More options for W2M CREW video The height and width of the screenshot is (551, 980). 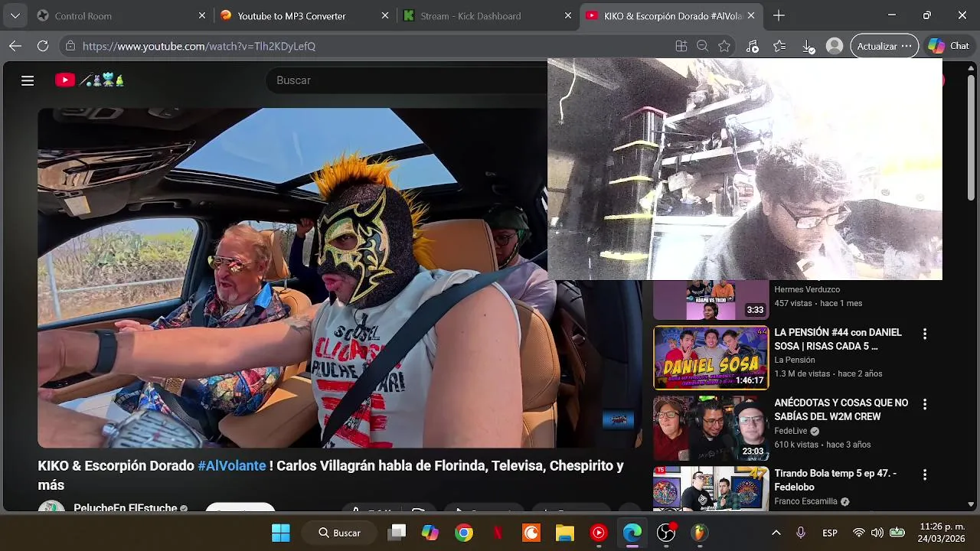point(925,404)
